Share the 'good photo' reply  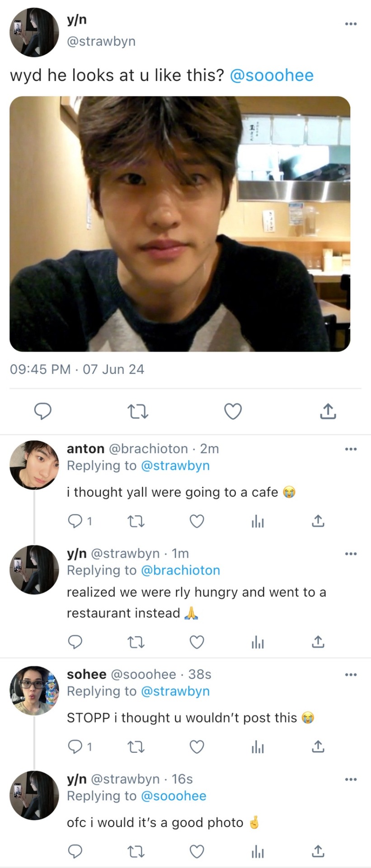point(318,852)
